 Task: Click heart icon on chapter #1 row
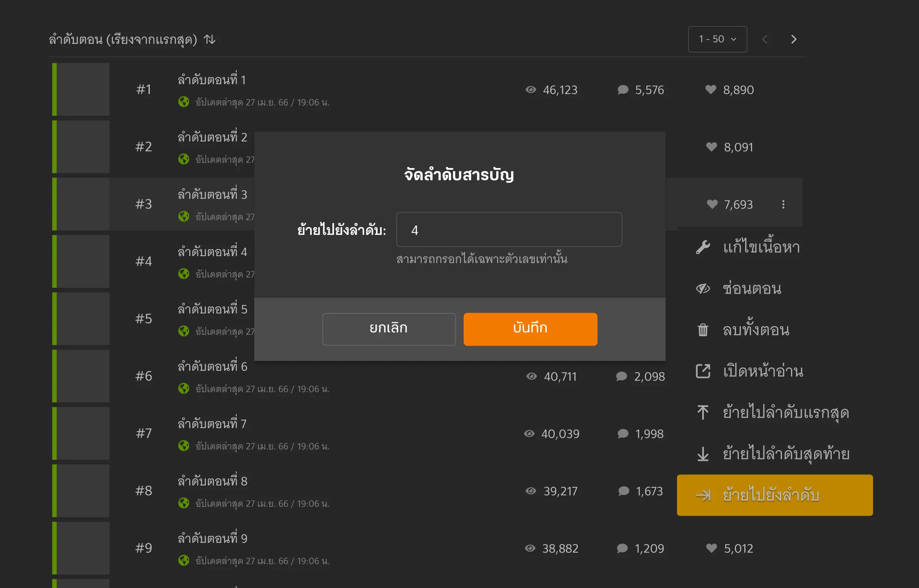click(x=711, y=90)
